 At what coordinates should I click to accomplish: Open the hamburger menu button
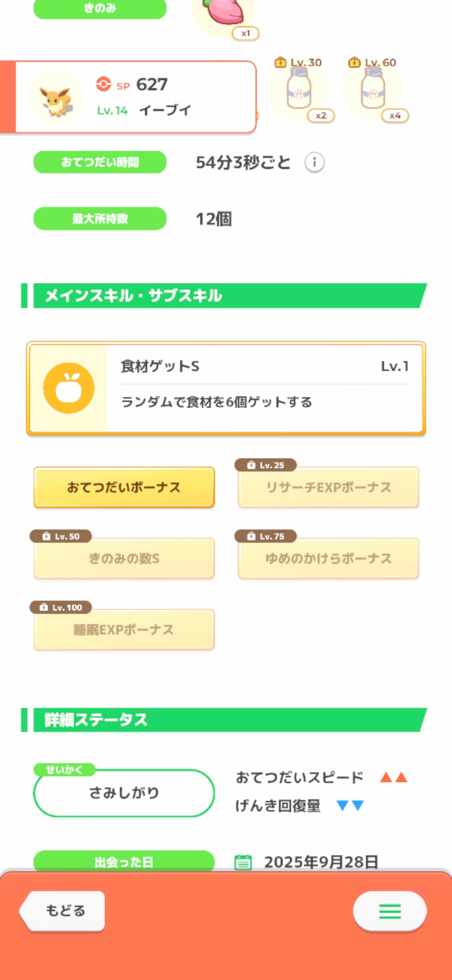[390, 911]
